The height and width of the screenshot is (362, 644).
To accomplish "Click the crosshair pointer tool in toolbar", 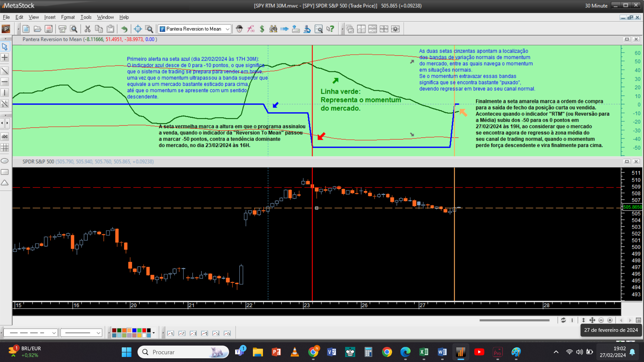I will (x=138, y=29).
